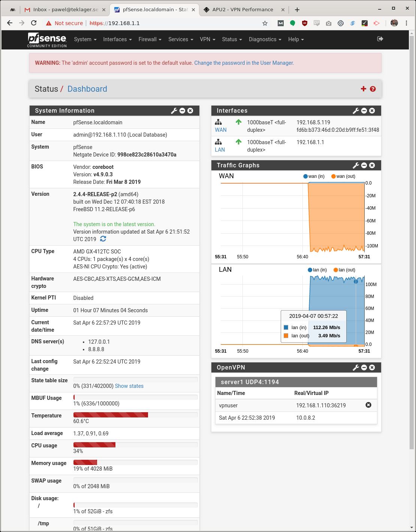The width and height of the screenshot is (416, 532).
Task: Click the pfSense Community Edition logo
Action: [47, 40]
